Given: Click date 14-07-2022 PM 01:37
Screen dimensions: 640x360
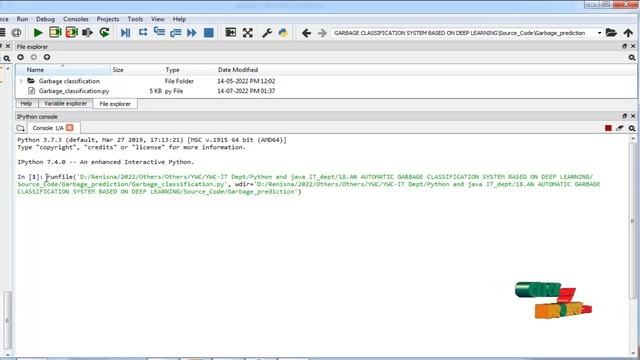Looking at the screenshot, I should (246, 91).
